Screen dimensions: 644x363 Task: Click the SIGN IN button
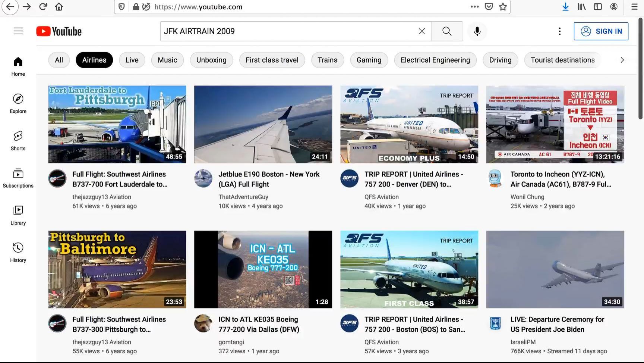(x=601, y=31)
